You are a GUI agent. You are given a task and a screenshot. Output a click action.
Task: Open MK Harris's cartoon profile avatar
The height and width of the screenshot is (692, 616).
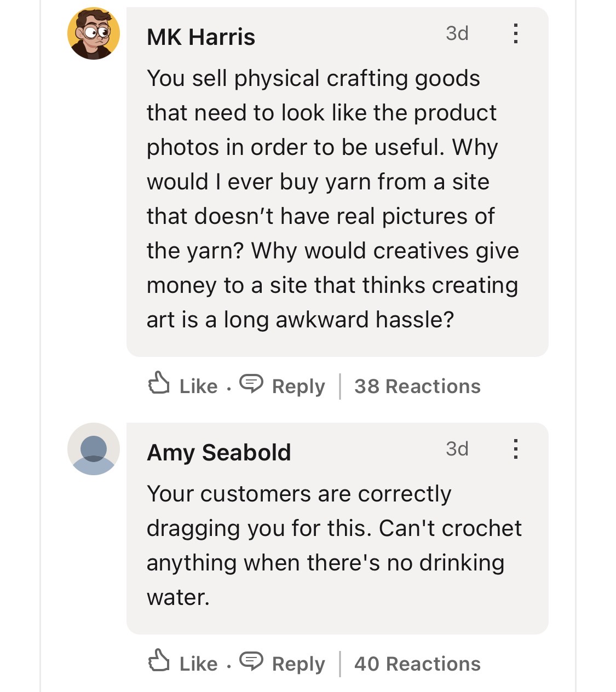[94, 33]
